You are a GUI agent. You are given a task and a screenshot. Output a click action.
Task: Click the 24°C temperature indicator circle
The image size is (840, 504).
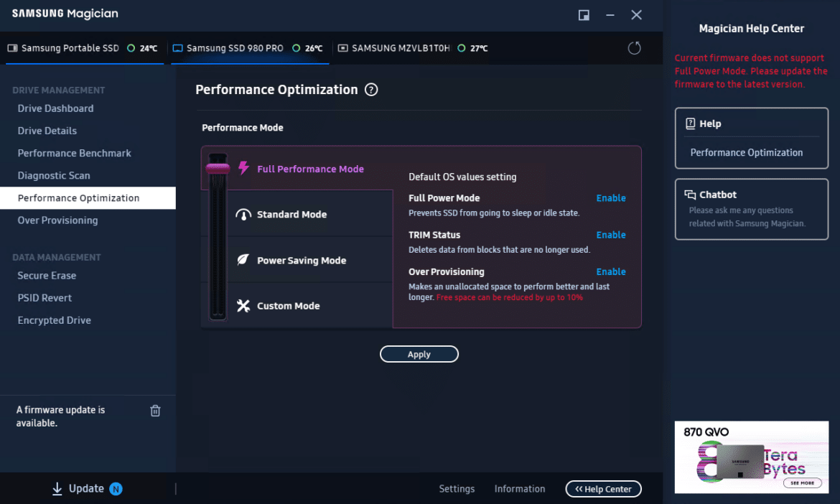coord(131,48)
